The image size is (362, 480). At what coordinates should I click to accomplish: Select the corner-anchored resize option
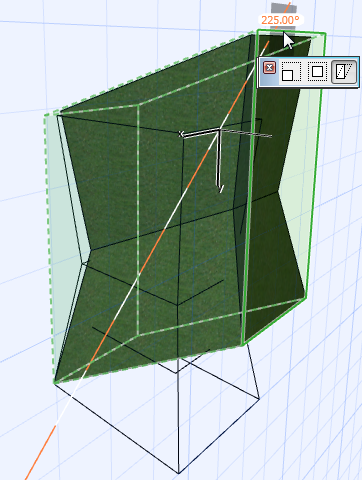(x=291, y=72)
